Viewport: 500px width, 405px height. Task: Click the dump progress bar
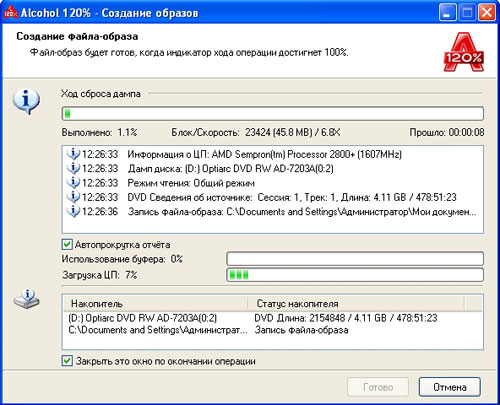(x=273, y=114)
